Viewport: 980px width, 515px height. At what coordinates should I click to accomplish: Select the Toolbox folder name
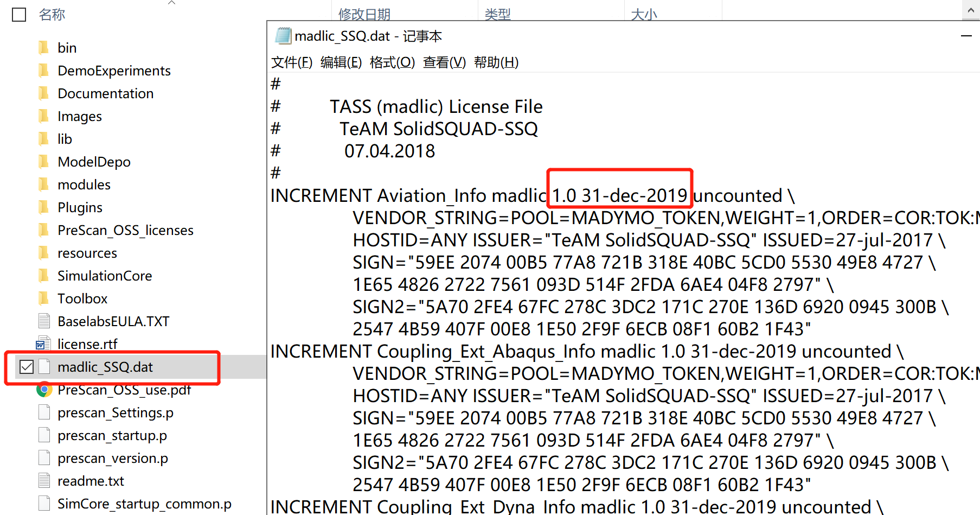pyautogui.click(x=82, y=298)
